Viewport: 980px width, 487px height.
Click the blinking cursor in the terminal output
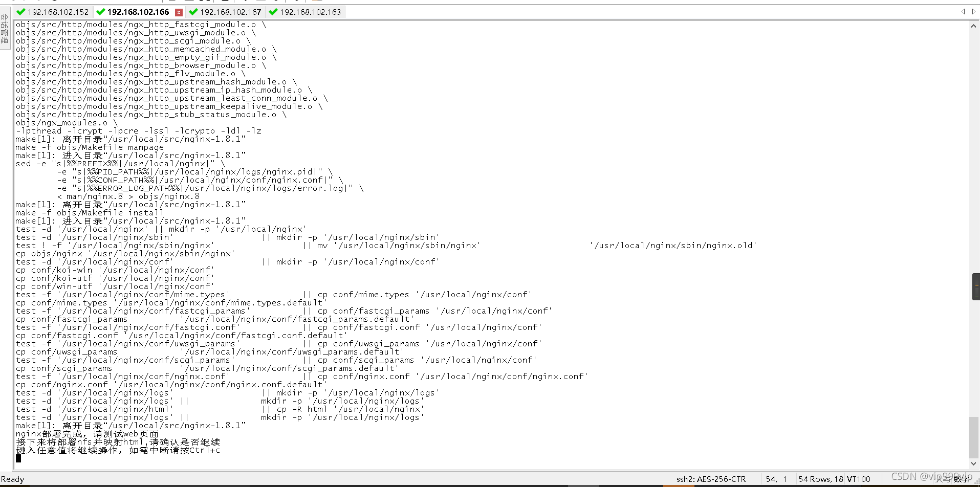19,458
